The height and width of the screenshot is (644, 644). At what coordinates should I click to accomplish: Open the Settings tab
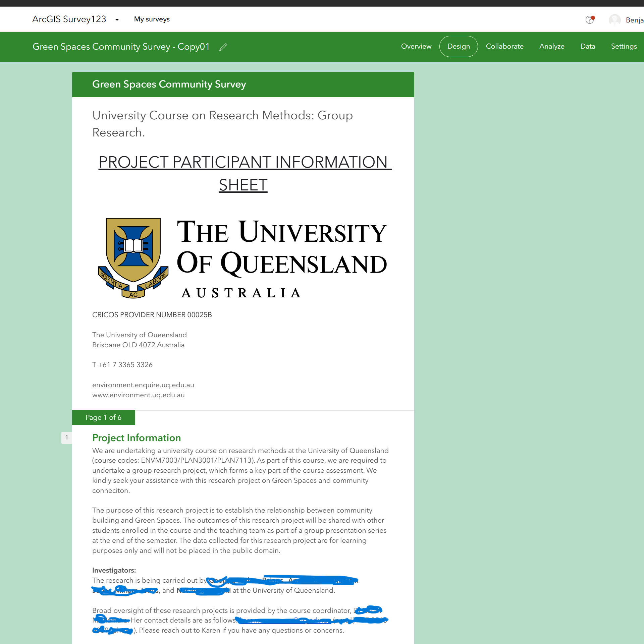pyautogui.click(x=624, y=46)
